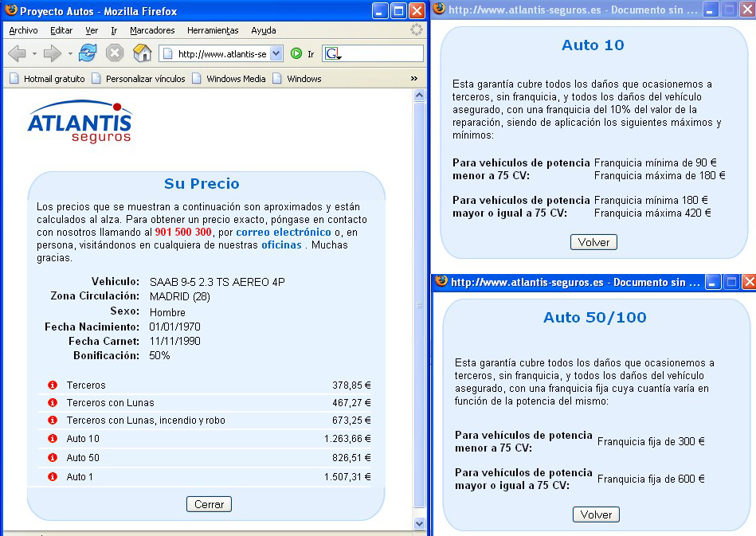The width and height of the screenshot is (756, 536).
Task: Click the page scrollbar down arrow
Action: (420, 523)
